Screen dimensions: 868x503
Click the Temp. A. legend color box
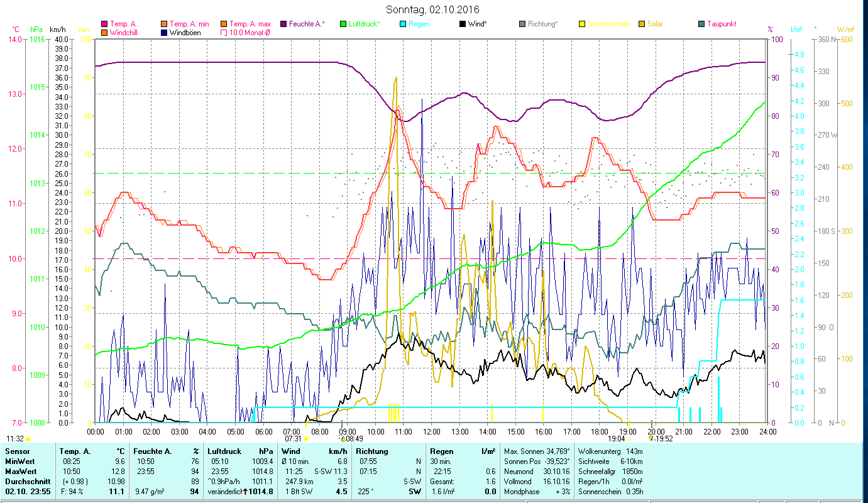[104, 25]
